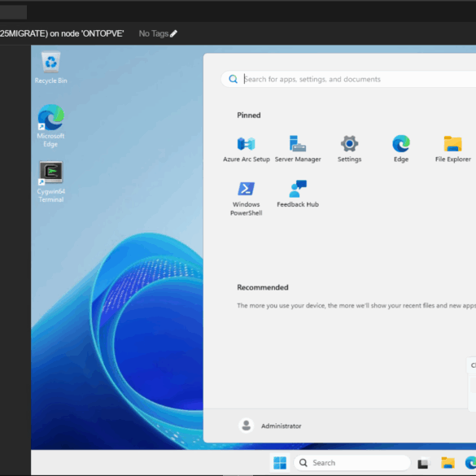Launch Windows PowerShell from Pinned apps
This screenshot has height=476, width=476.
tap(247, 198)
